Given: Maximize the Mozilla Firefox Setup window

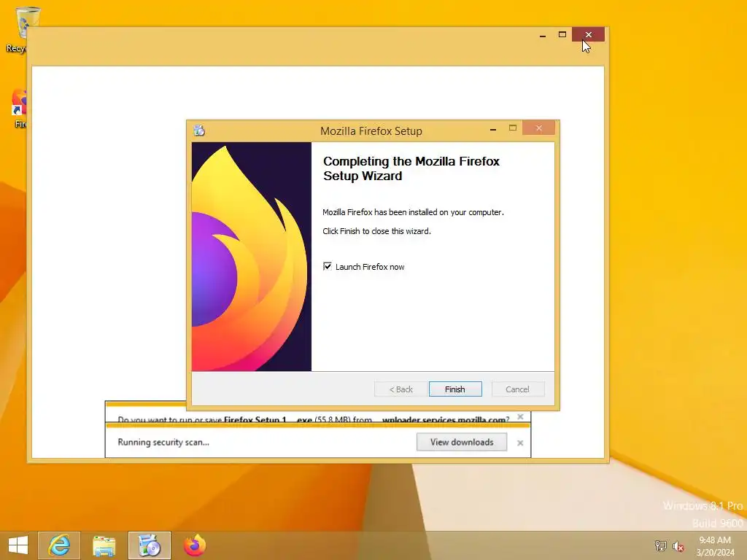Looking at the screenshot, I should tap(513, 128).
